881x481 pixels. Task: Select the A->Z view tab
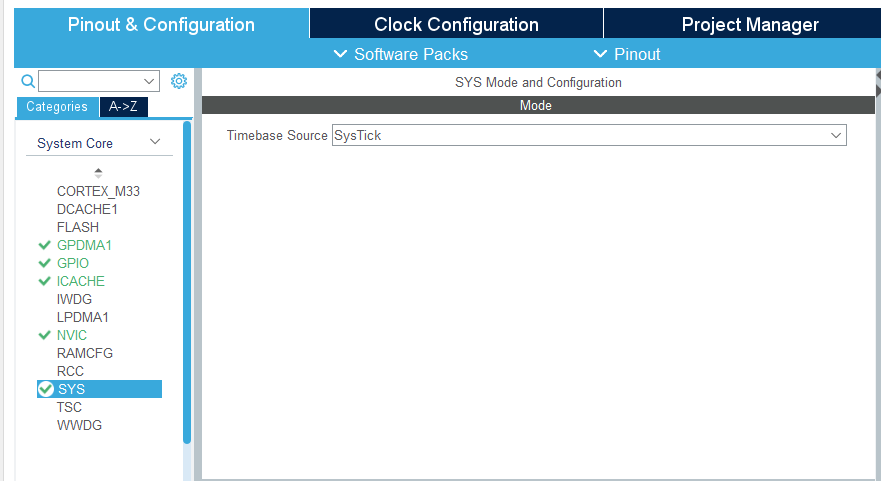124,107
